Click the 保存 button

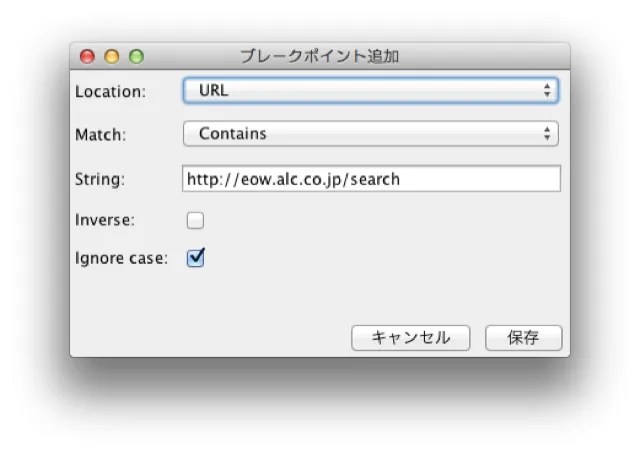524,338
